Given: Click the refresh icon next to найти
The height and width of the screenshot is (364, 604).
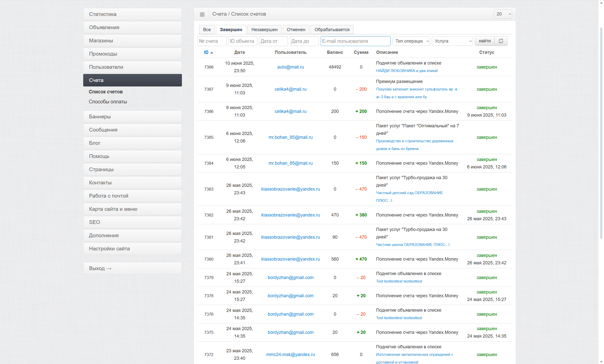Looking at the screenshot, I should tap(501, 41).
